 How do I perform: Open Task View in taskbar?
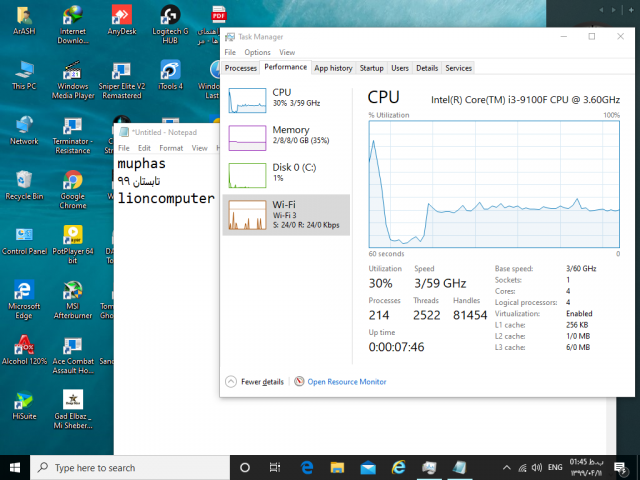click(x=275, y=468)
